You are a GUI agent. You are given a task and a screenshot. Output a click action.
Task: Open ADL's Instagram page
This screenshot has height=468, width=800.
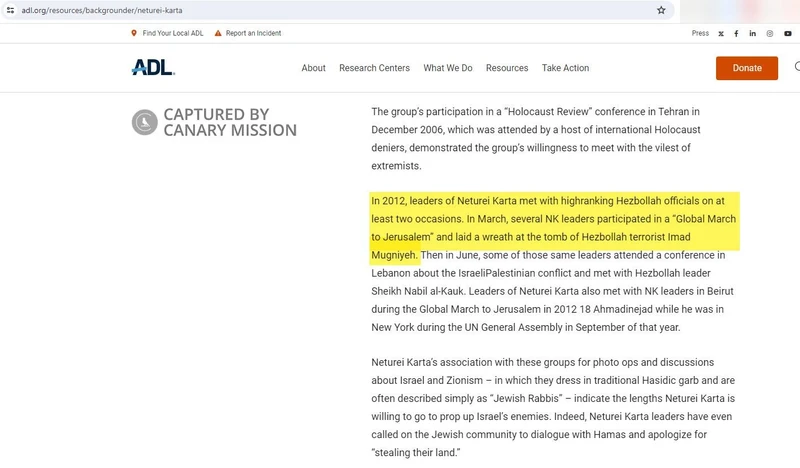tap(770, 33)
